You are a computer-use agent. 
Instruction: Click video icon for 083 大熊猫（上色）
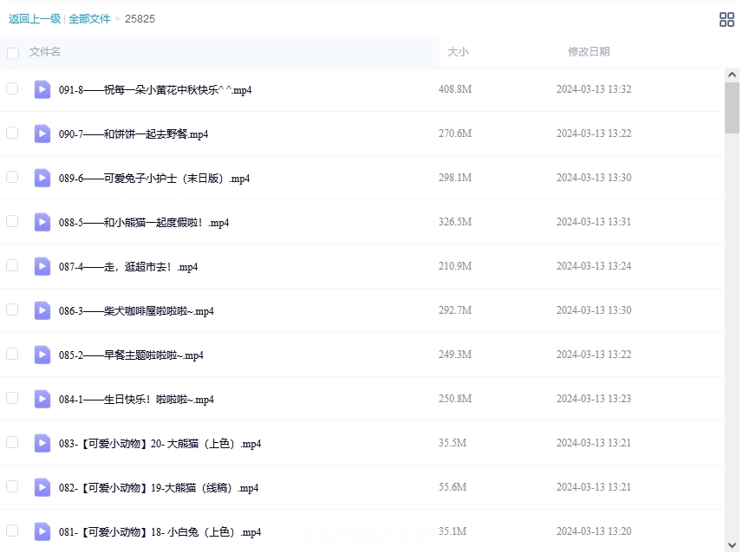click(42, 443)
